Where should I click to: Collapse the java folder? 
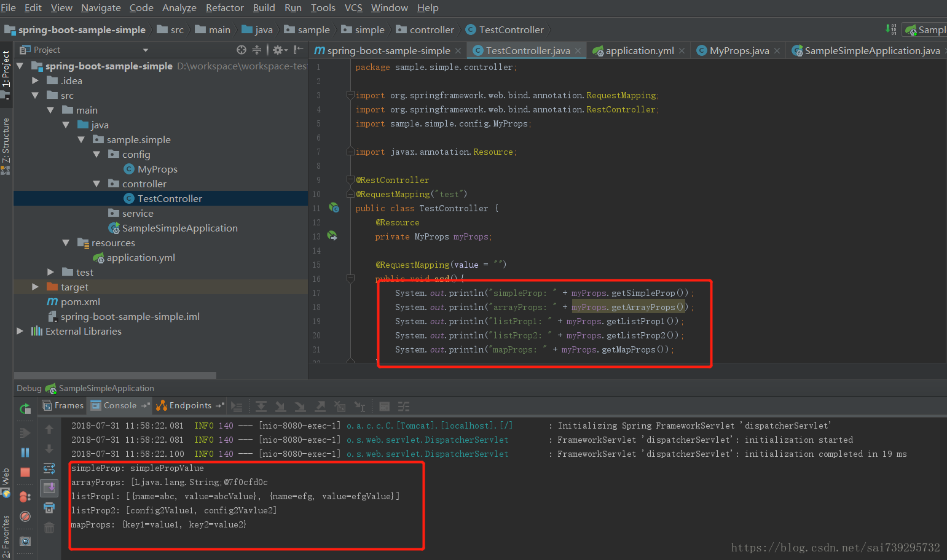pyautogui.click(x=66, y=125)
